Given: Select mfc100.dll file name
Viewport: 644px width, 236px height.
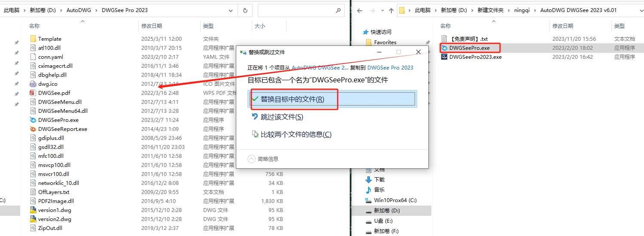Looking at the screenshot, I should click(x=51, y=156).
